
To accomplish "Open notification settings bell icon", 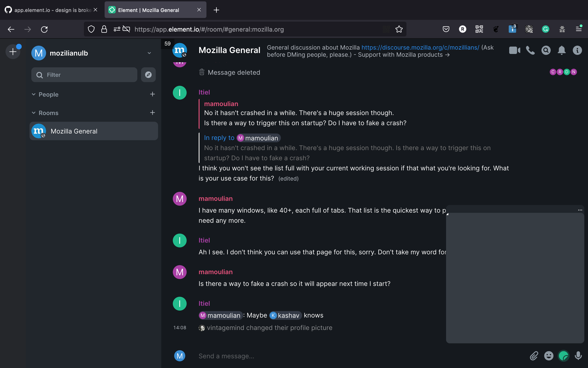I will (x=562, y=50).
